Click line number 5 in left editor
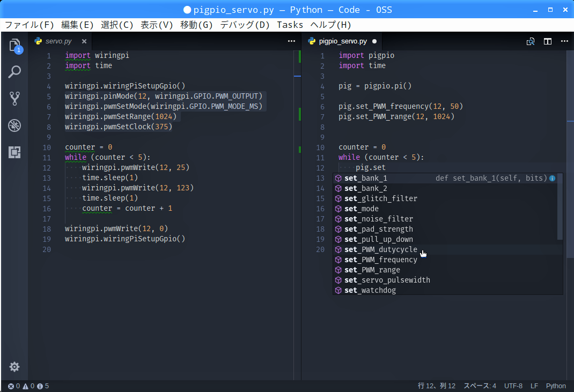 pos(49,97)
